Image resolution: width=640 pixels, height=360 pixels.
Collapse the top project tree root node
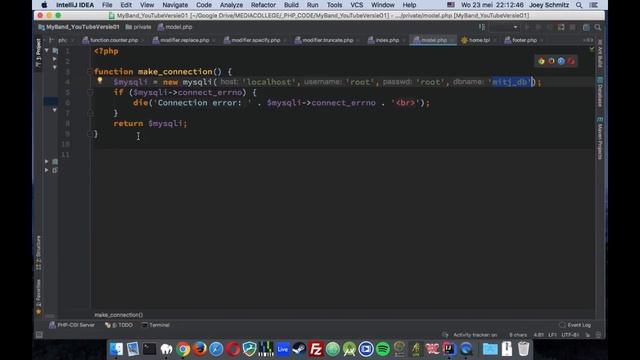47,51
